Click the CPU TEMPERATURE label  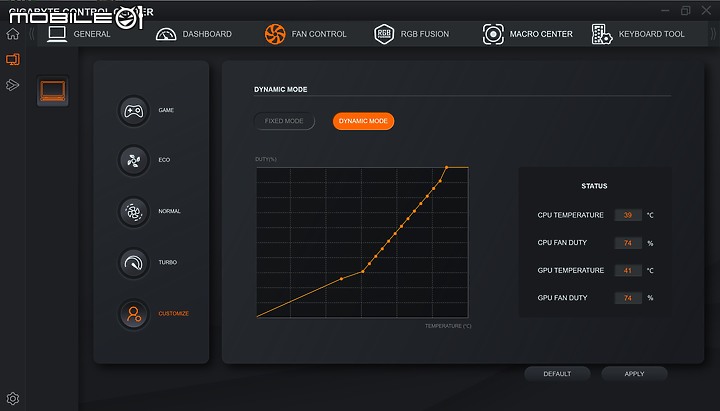coord(570,215)
